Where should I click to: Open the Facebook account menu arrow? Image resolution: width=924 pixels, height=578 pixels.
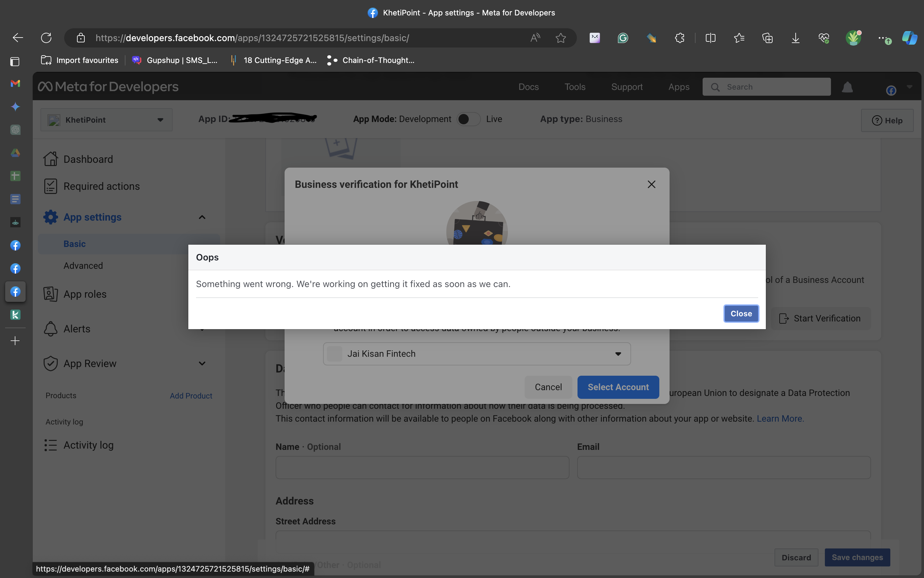910,87
